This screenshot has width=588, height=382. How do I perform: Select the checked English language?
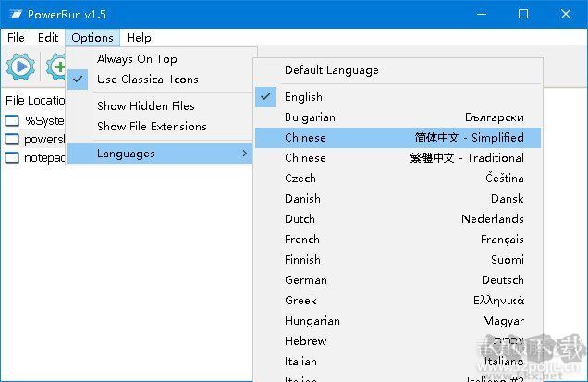click(x=398, y=97)
